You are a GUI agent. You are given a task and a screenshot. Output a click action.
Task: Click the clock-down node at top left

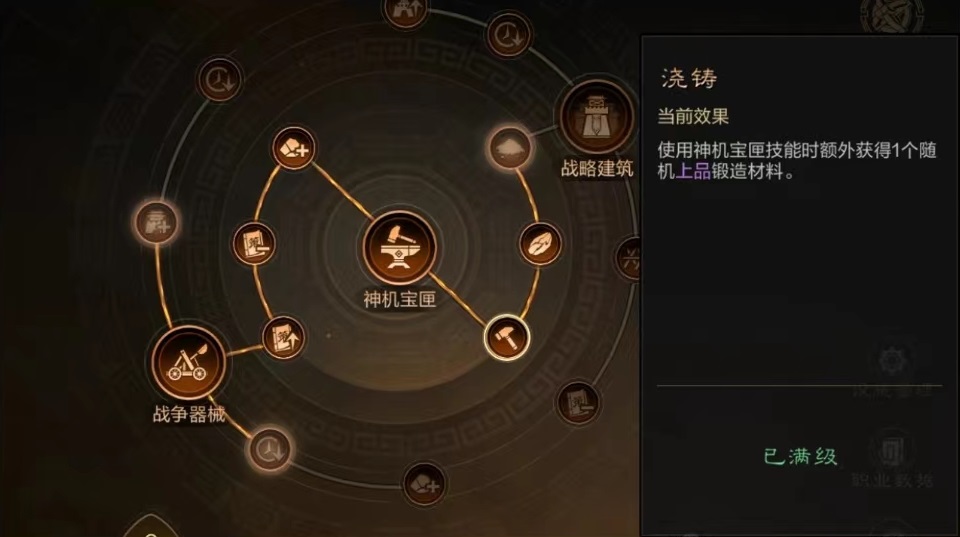point(220,79)
